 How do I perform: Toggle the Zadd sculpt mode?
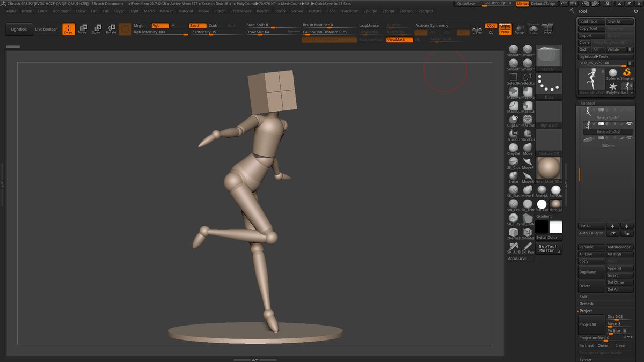pyautogui.click(x=197, y=25)
